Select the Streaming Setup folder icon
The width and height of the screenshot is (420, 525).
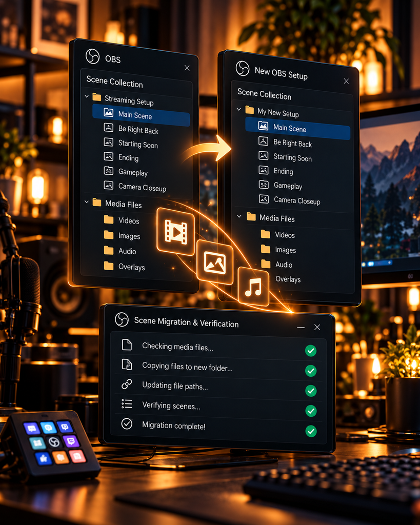coord(97,97)
